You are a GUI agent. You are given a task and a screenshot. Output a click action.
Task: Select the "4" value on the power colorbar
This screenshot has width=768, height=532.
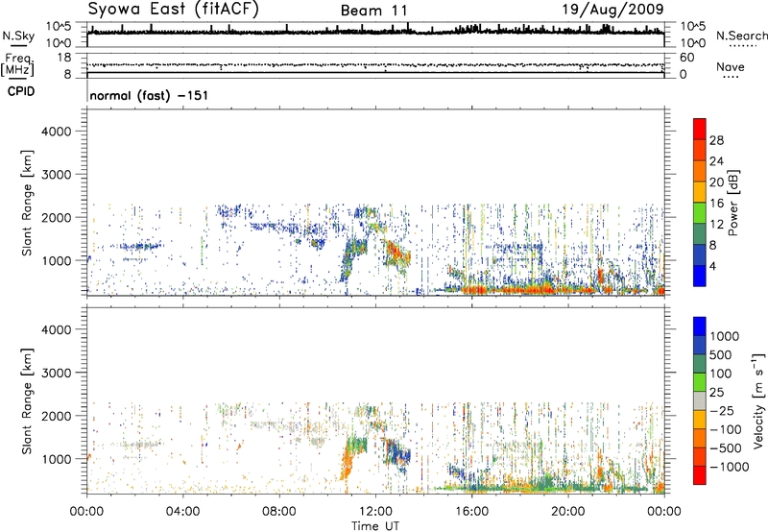712,266
